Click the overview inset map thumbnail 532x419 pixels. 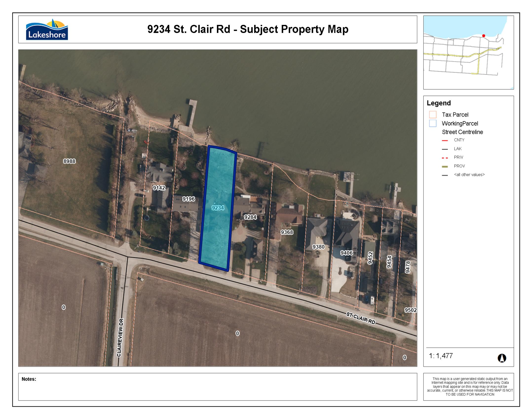[468, 52]
